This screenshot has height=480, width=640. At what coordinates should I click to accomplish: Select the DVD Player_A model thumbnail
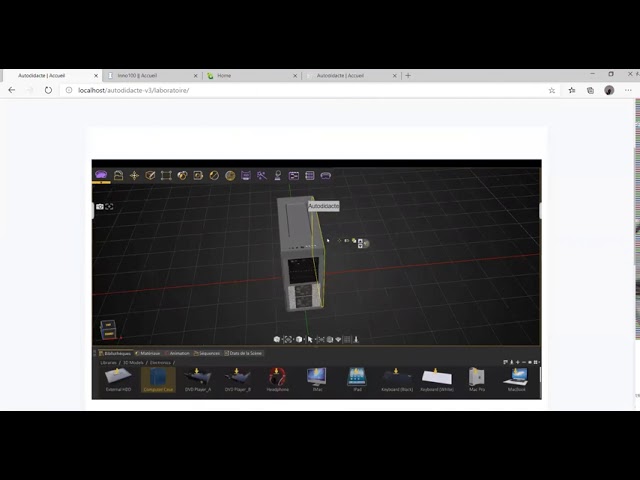click(198, 380)
